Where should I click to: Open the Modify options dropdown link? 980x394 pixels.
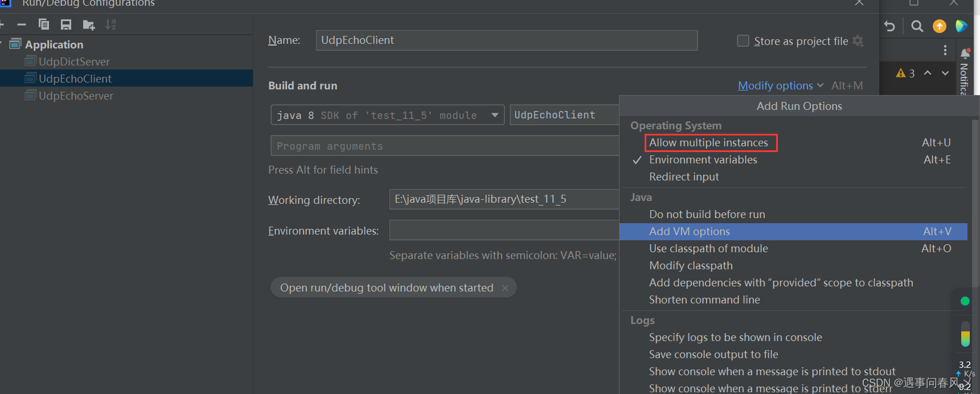click(781, 86)
